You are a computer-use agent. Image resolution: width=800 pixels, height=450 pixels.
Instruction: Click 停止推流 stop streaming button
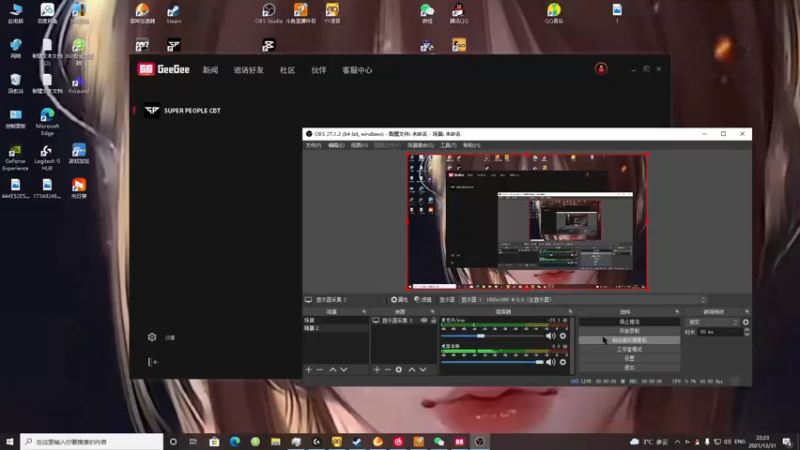[x=629, y=322]
